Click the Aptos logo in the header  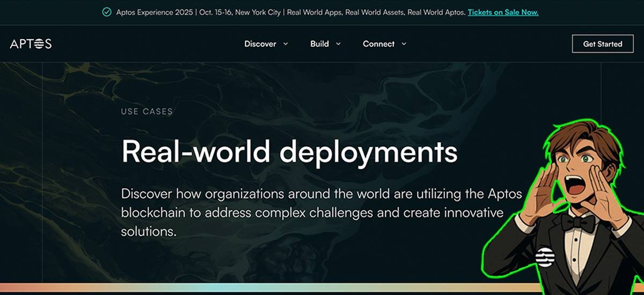coord(31,44)
